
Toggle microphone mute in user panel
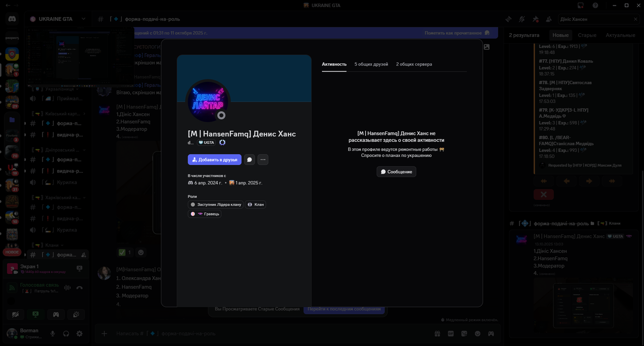click(52, 333)
